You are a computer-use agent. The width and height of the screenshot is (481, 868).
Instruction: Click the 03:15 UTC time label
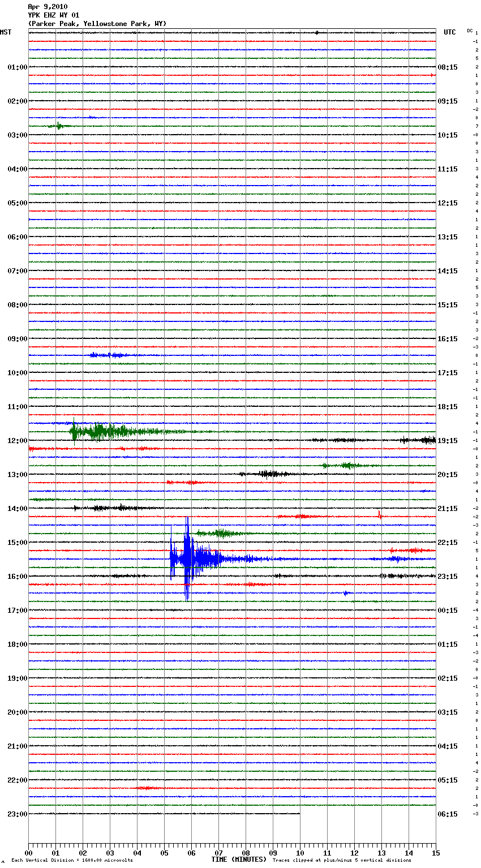pos(448,712)
